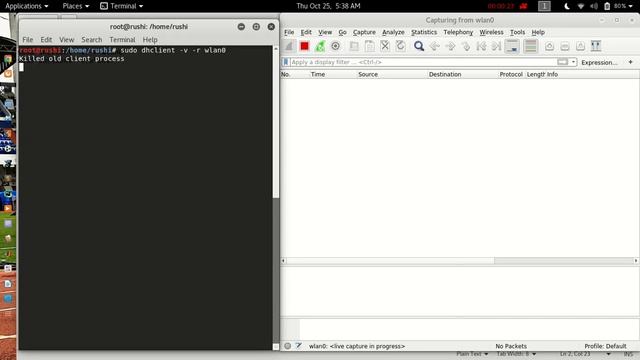This screenshot has height=360, width=640.
Task: Open the Wireshark capture options icon
Action: pos(336,46)
